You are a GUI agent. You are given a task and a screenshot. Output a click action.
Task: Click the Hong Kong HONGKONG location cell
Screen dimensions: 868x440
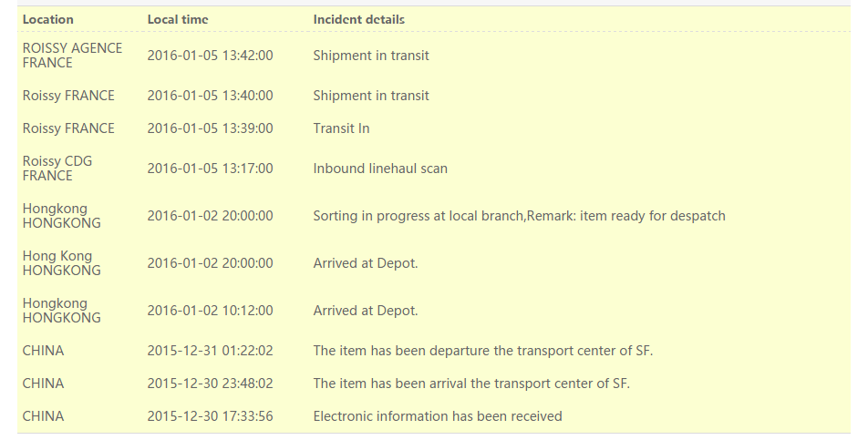(x=62, y=262)
